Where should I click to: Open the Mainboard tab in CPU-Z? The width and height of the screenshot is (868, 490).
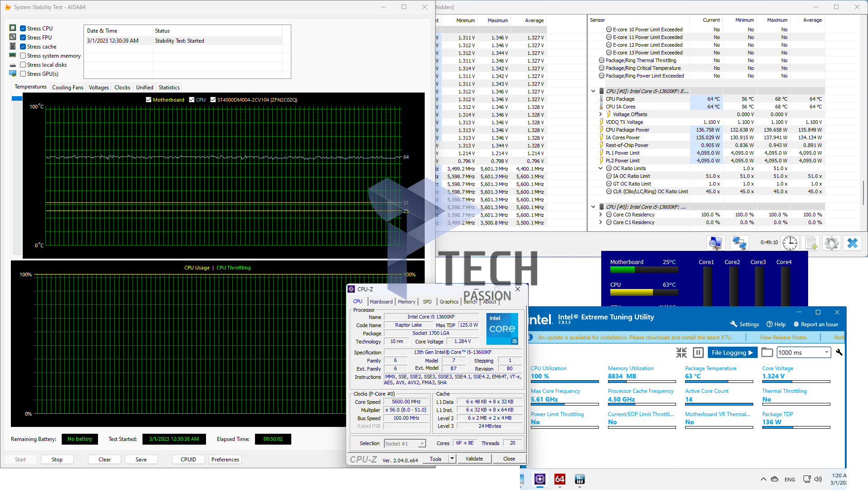pyautogui.click(x=381, y=302)
